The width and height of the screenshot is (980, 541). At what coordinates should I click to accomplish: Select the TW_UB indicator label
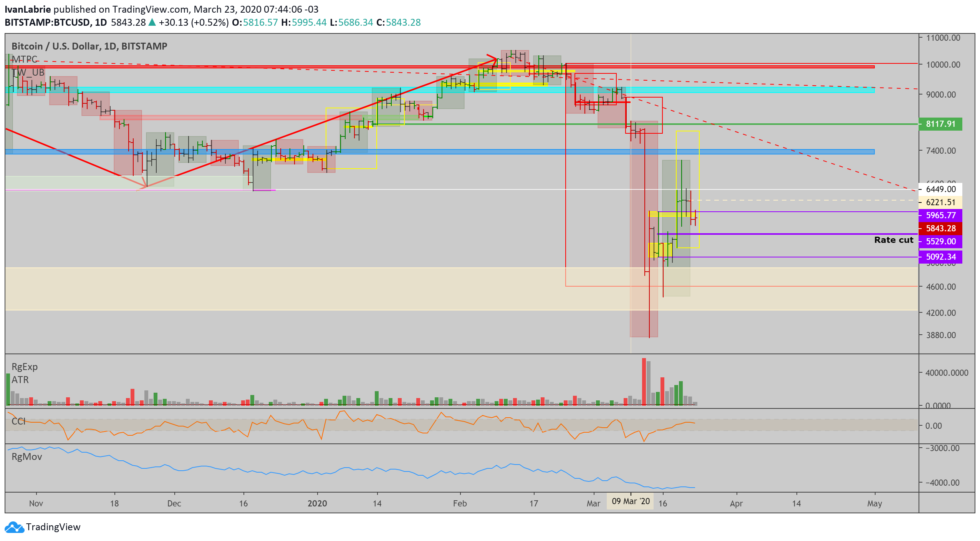point(28,72)
